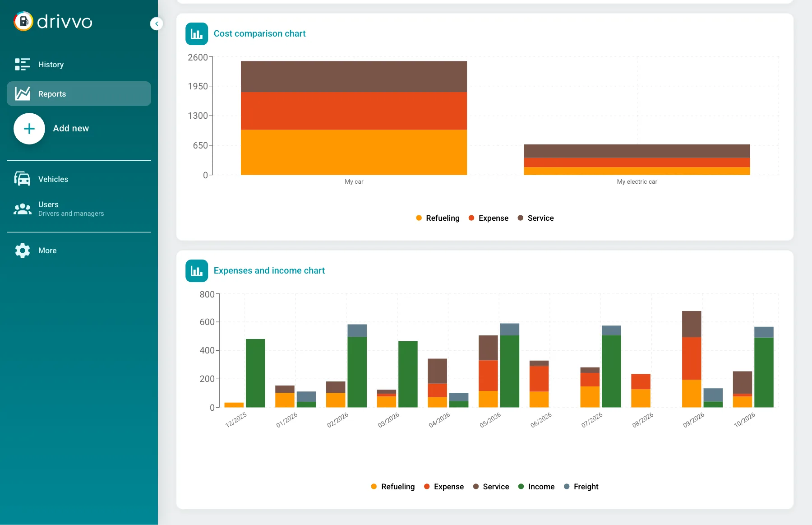The image size is (812, 525).
Task: Click the drivvo logo icon
Action: pyautogui.click(x=23, y=21)
